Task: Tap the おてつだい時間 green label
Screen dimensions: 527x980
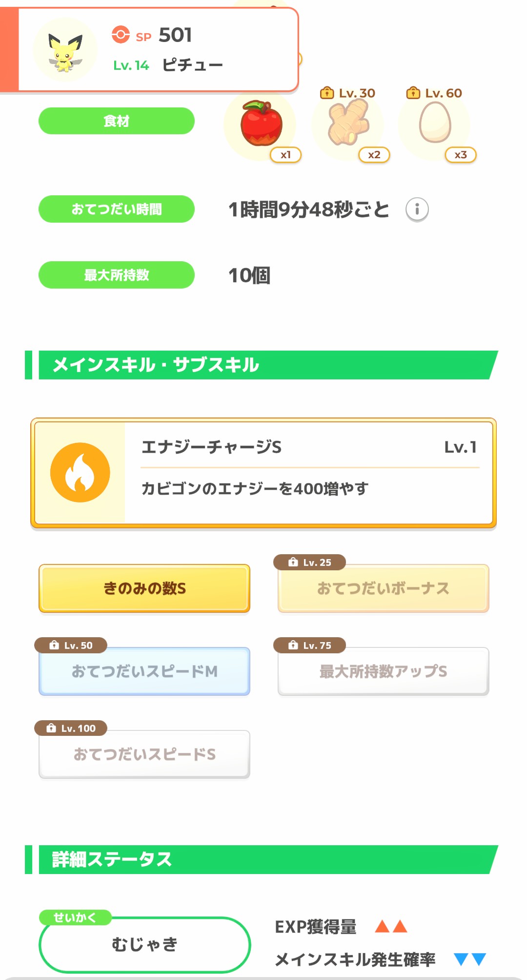Action: pos(117,209)
